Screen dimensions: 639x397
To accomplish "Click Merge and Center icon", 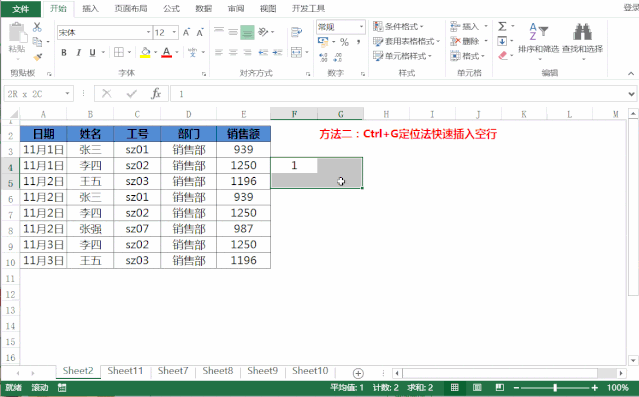I will (x=297, y=52).
